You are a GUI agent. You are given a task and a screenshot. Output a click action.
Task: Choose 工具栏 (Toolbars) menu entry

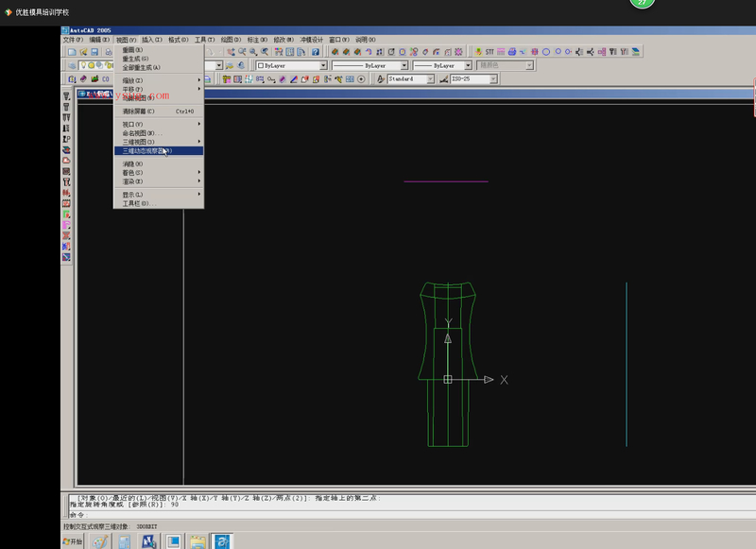[159, 203]
